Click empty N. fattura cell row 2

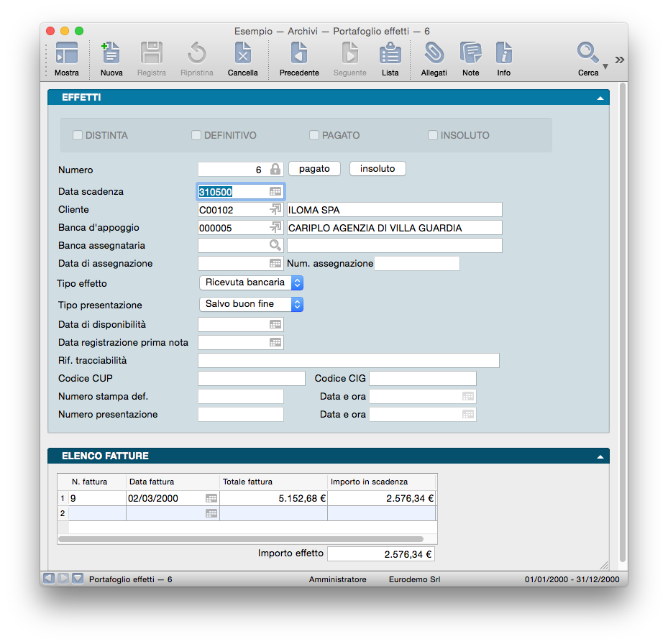point(97,513)
